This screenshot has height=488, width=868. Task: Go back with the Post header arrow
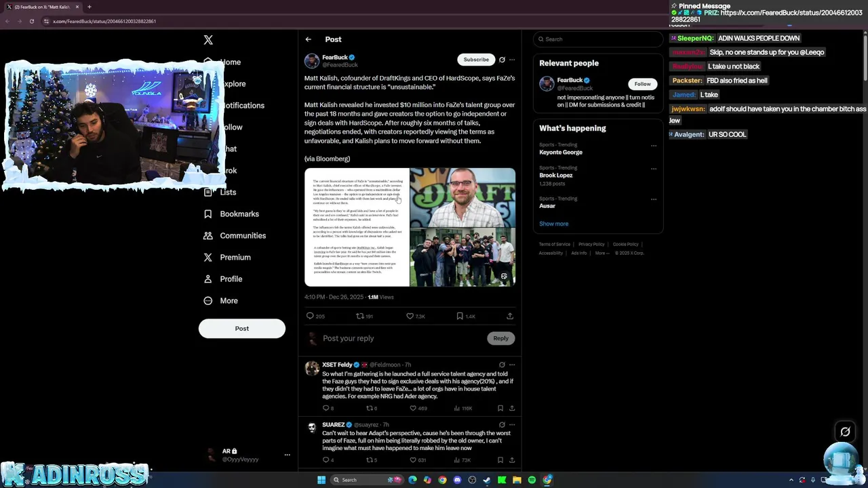coord(308,39)
